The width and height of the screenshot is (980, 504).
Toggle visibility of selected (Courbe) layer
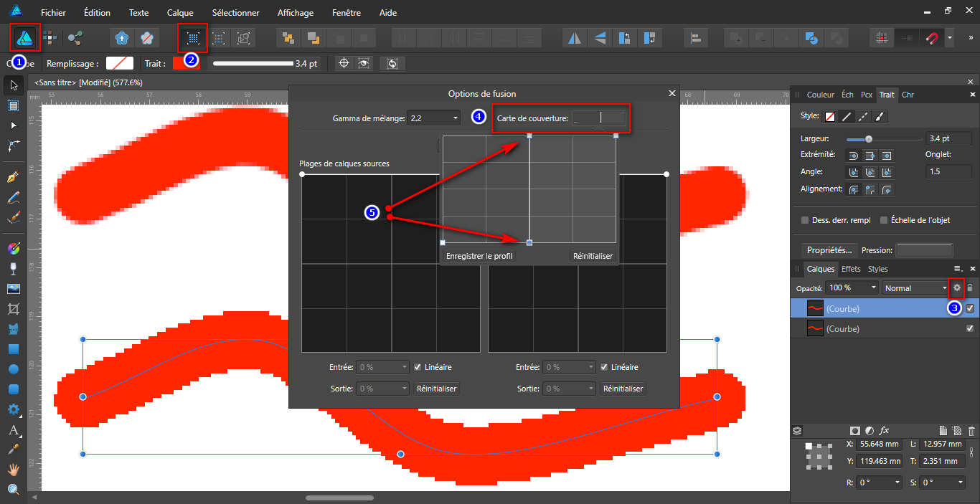(970, 308)
